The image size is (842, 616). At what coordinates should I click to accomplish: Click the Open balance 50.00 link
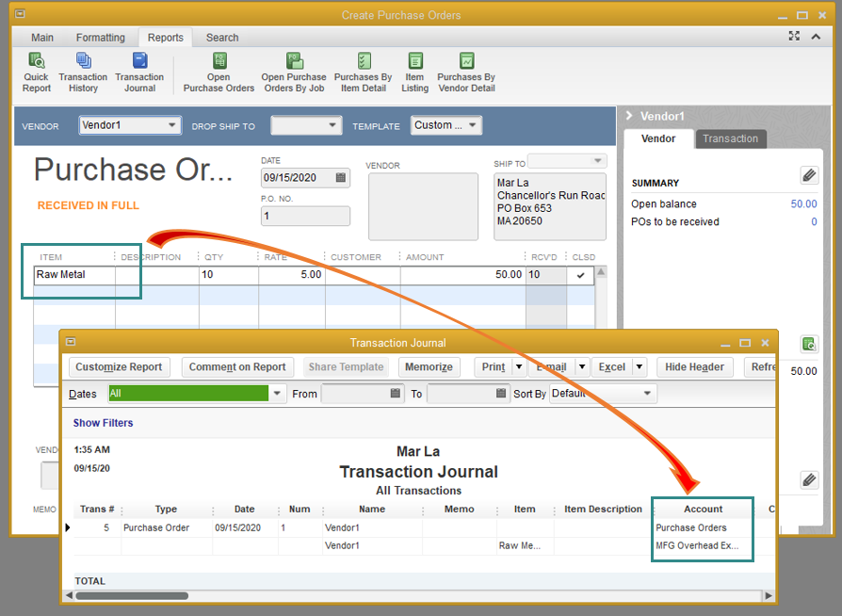(x=803, y=204)
